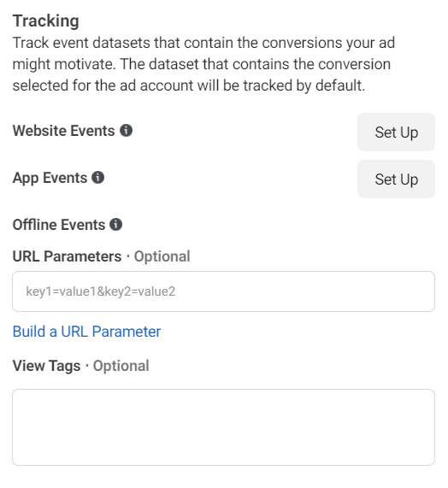This screenshot has height=488, width=448.
Task: Click the Offline Events label
Action: [59, 225]
